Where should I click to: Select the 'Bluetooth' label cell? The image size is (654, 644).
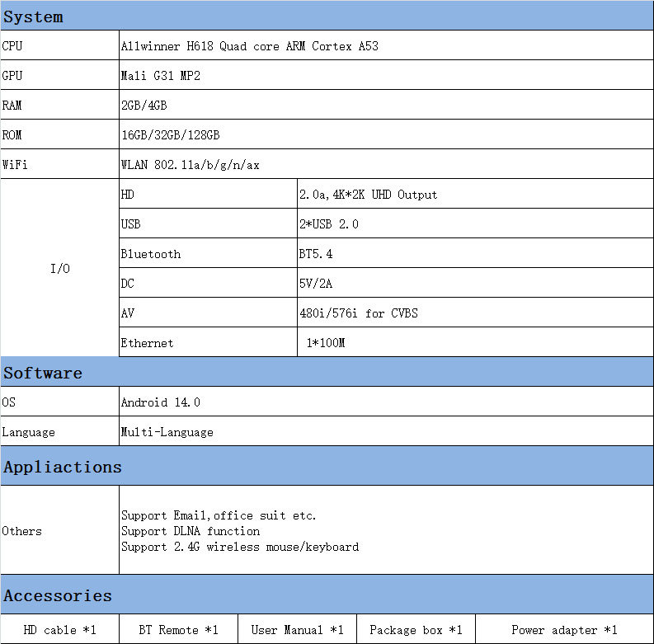click(208, 253)
